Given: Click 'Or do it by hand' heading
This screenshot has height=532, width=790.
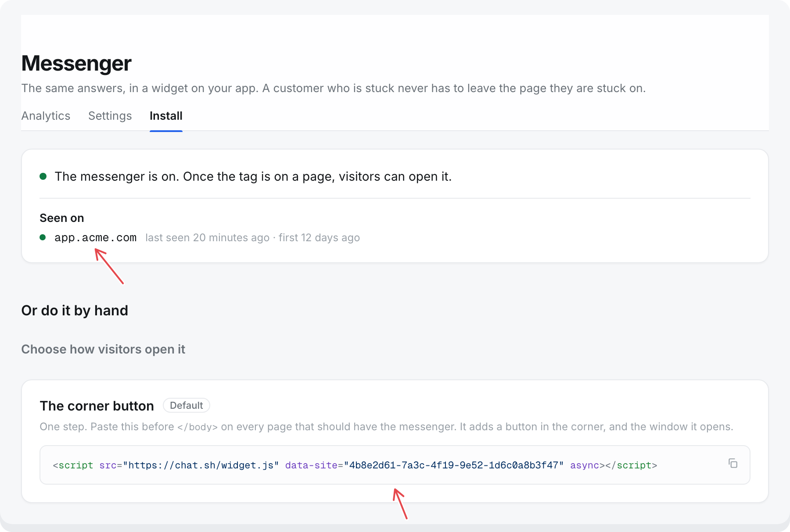Looking at the screenshot, I should [x=75, y=311].
